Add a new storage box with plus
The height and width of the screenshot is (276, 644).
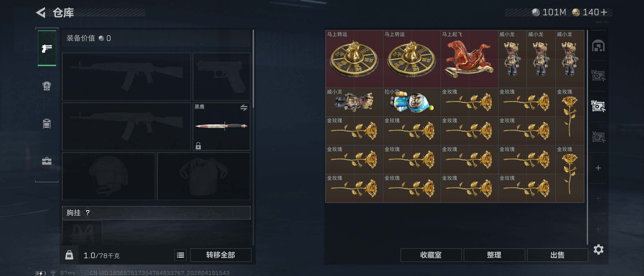(598, 168)
